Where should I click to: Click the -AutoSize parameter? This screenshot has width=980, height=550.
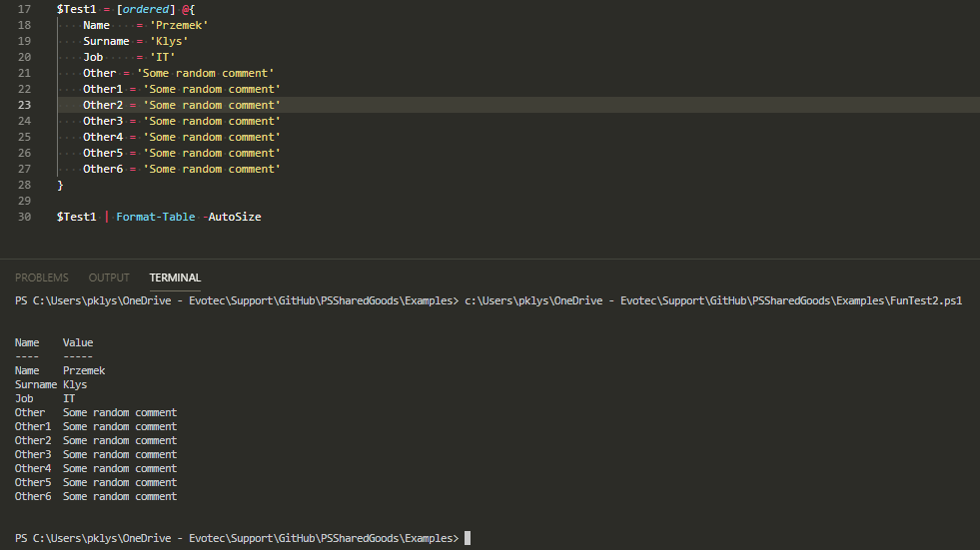(231, 217)
